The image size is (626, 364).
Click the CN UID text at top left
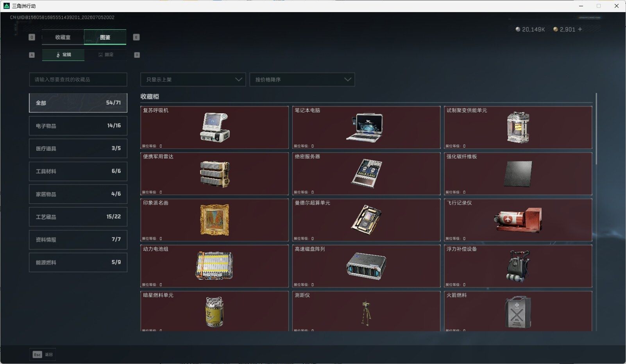[62, 18]
